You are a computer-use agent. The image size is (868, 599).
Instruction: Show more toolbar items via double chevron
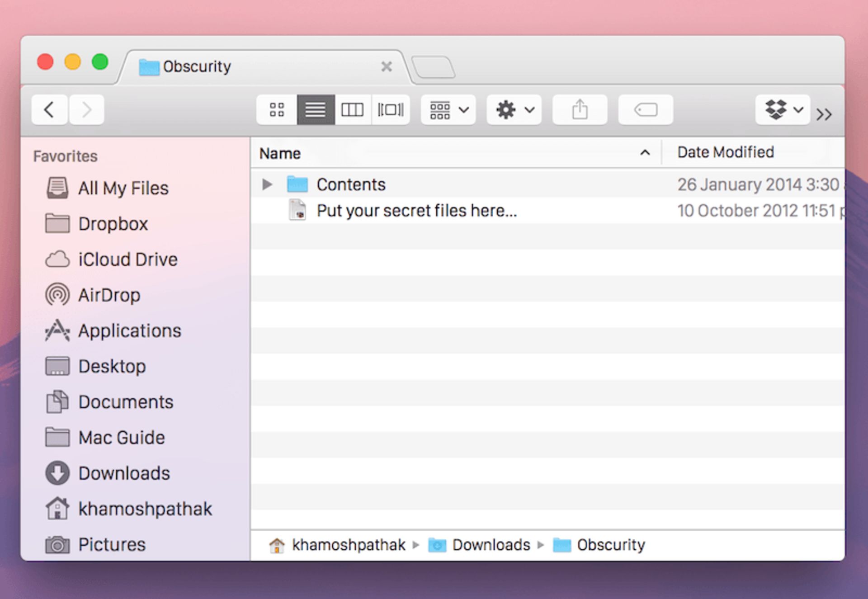824,114
